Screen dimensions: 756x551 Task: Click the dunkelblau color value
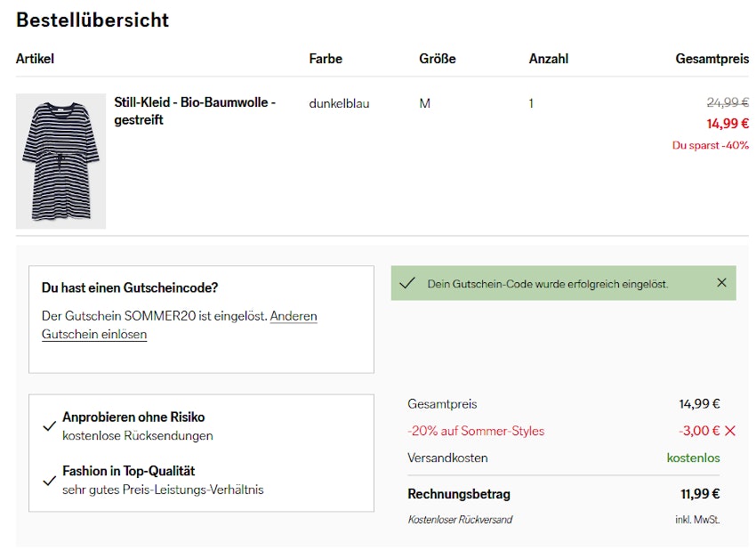coord(339,103)
